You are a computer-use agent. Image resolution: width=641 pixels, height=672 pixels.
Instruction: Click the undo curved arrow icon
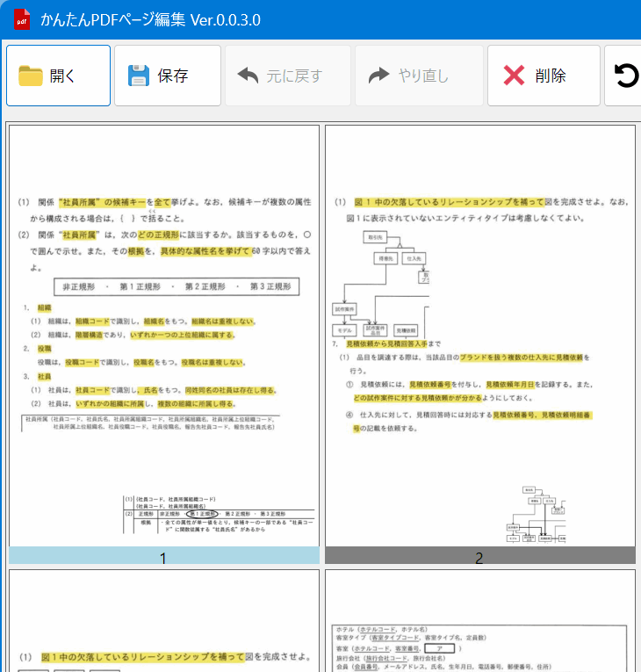[x=248, y=76]
